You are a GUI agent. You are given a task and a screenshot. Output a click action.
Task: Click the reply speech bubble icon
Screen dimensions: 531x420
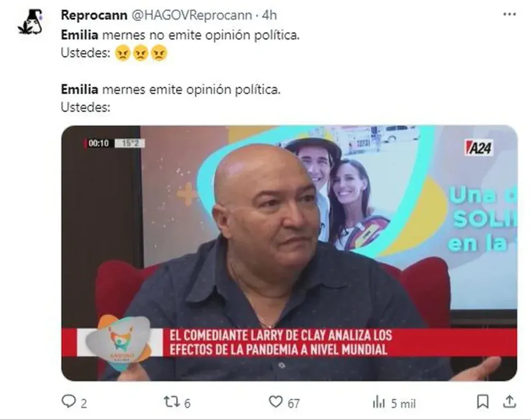click(x=68, y=402)
